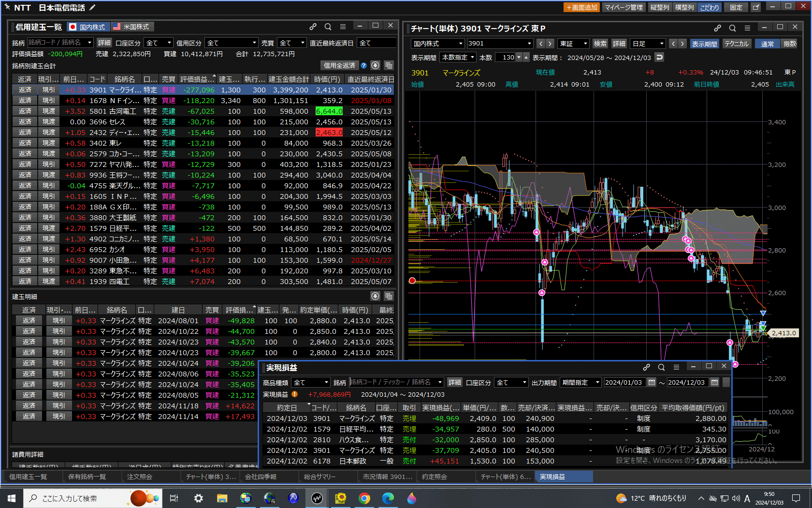Click 信用全返済 button
The image size is (812, 508).
(339, 65)
